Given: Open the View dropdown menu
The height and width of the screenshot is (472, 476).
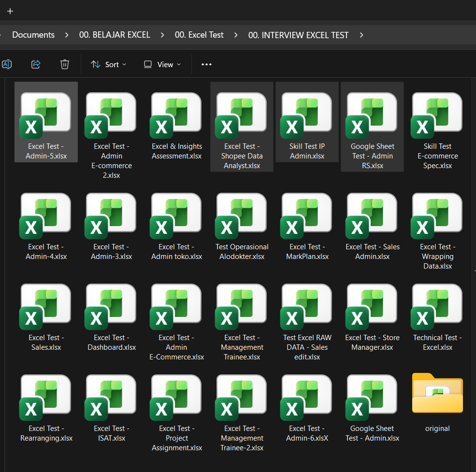Looking at the screenshot, I should [162, 64].
